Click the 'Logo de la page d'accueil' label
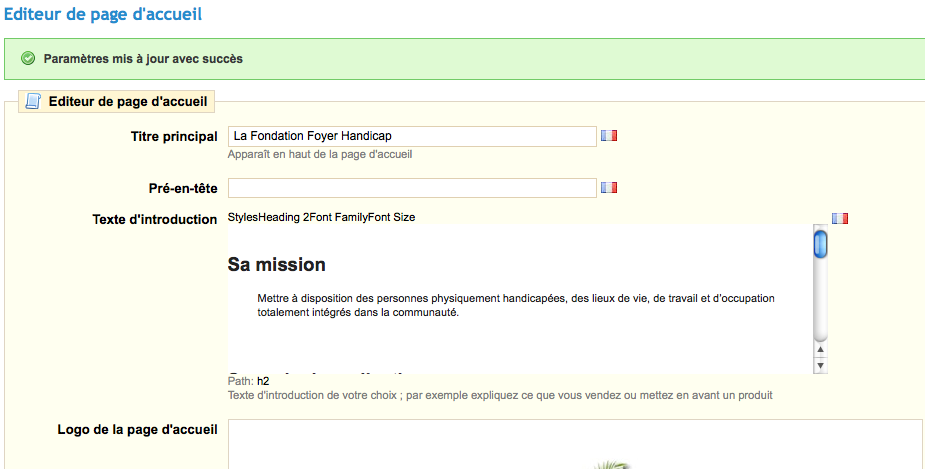This screenshot has width=925, height=469. point(137,429)
